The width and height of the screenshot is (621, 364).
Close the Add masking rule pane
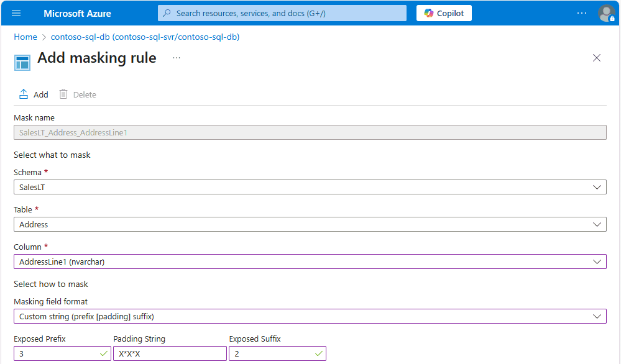(596, 58)
